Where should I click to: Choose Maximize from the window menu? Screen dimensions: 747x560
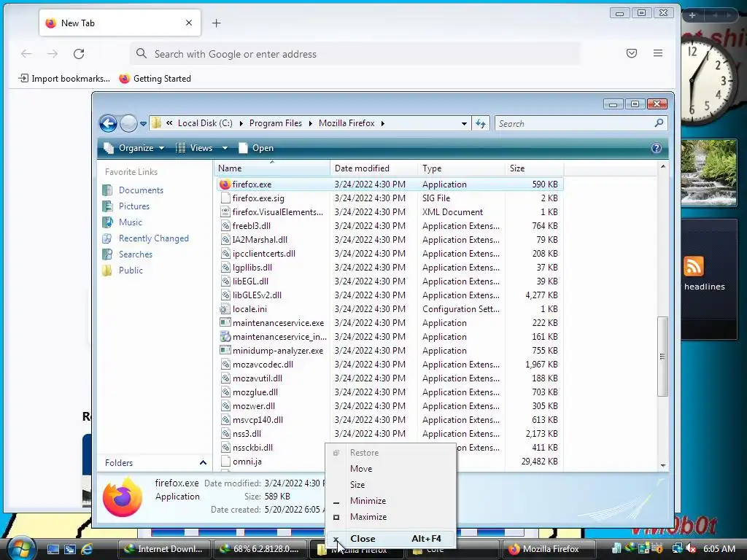391,517
